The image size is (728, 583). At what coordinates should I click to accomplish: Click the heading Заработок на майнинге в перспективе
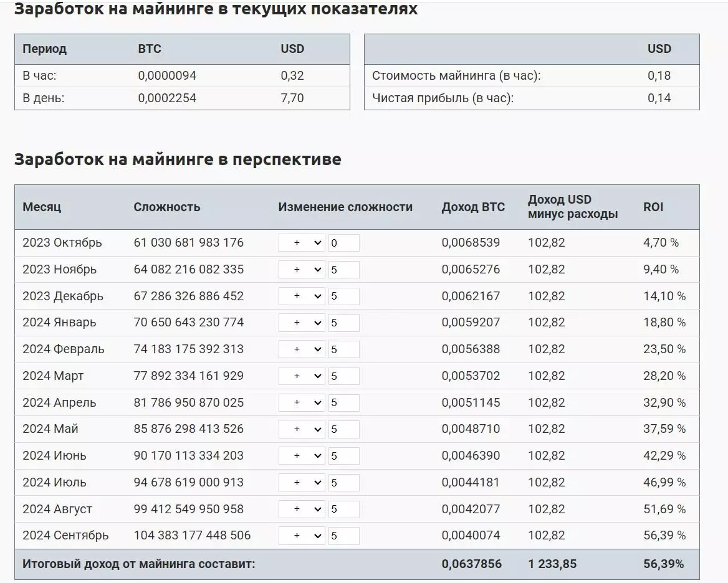tap(178, 159)
